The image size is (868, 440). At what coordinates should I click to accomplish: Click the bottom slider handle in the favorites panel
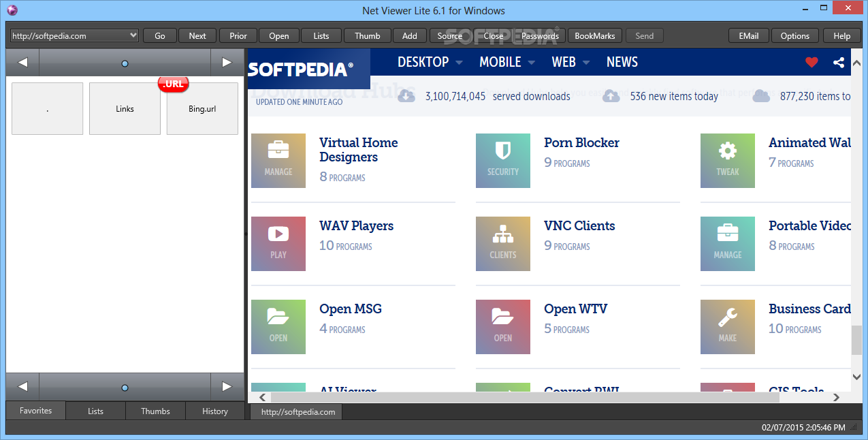pyautogui.click(x=125, y=388)
